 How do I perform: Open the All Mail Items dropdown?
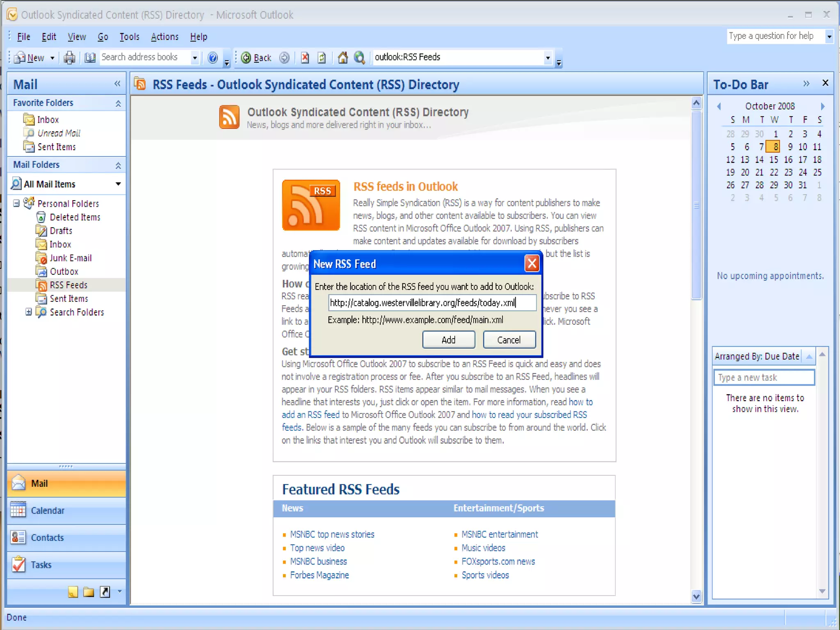(118, 184)
